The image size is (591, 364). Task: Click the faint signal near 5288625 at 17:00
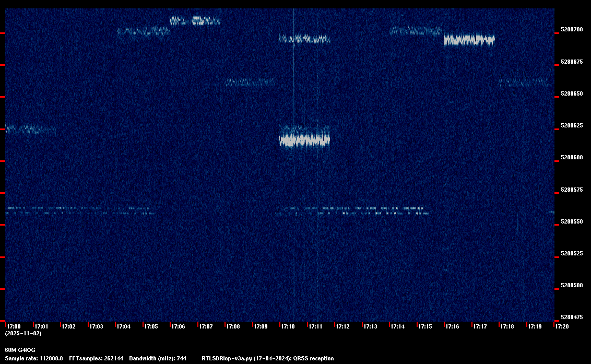[x=30, y=130]
